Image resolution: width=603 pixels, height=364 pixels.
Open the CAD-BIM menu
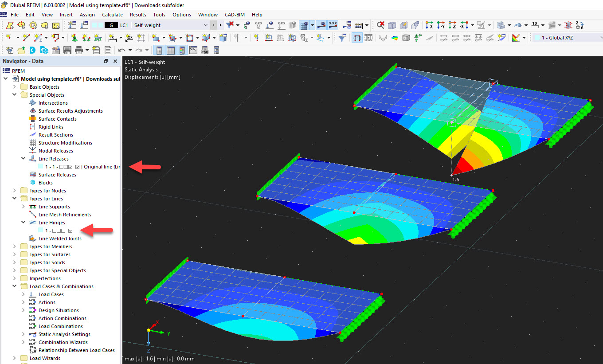coord(235,15)
